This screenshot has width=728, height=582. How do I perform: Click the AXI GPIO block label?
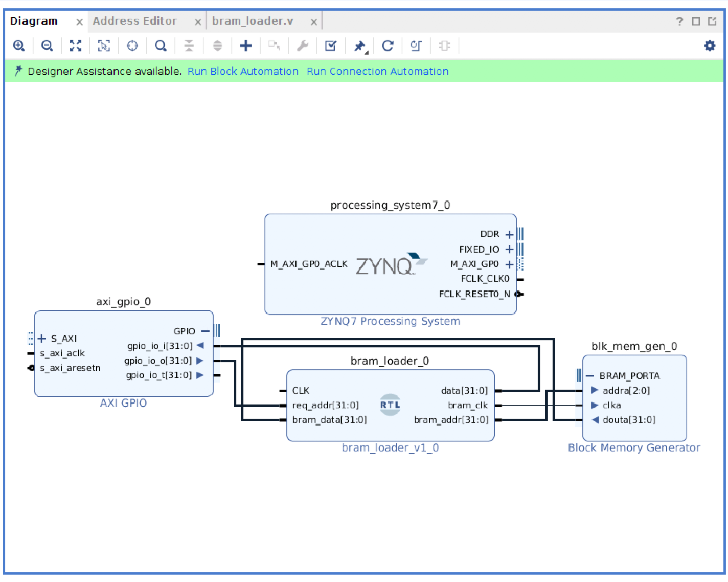(x=123, y=403)
